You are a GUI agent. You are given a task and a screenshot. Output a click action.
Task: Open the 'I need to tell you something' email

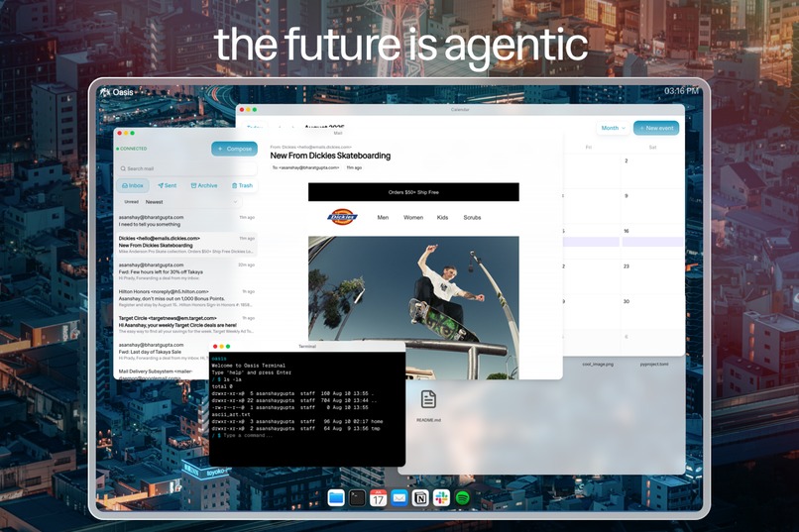[186, 221]
